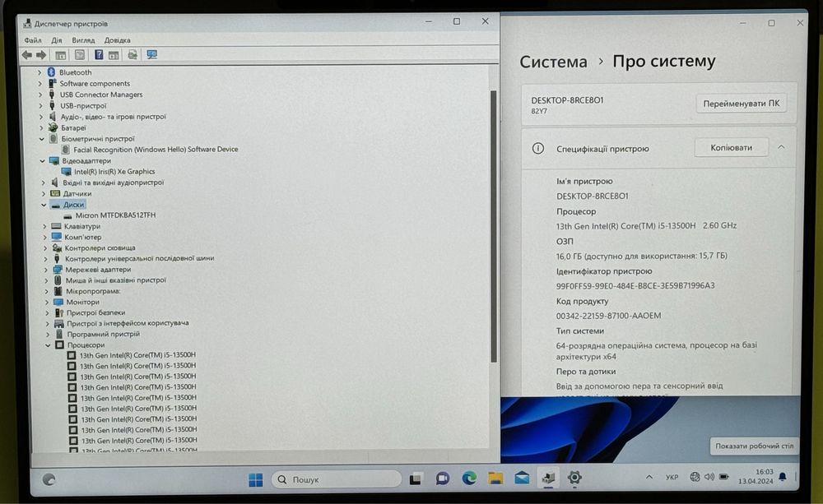Viewport: 823px width, 504px height.
Task: Select the USB-пристрої category
Action: coord(83,105)
